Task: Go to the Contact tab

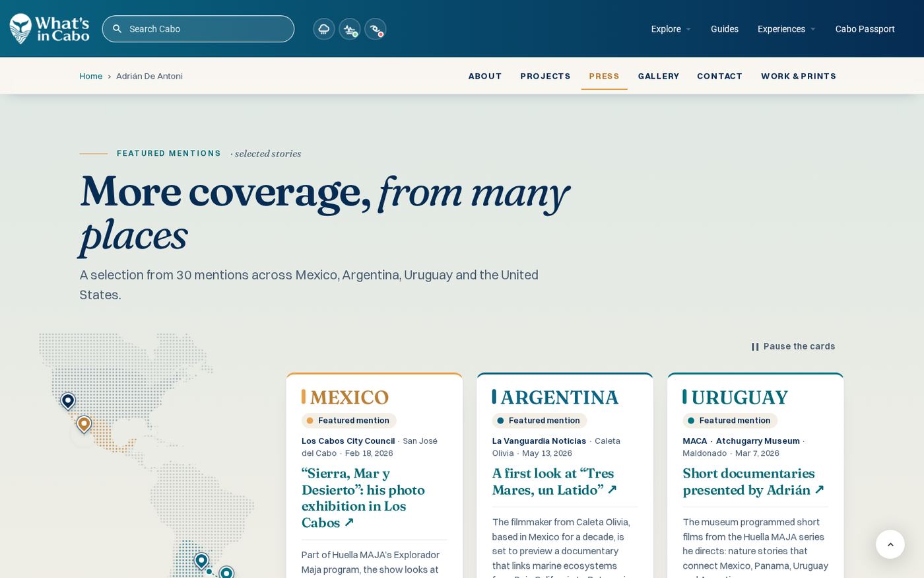Action: click(x=719, y=76)
